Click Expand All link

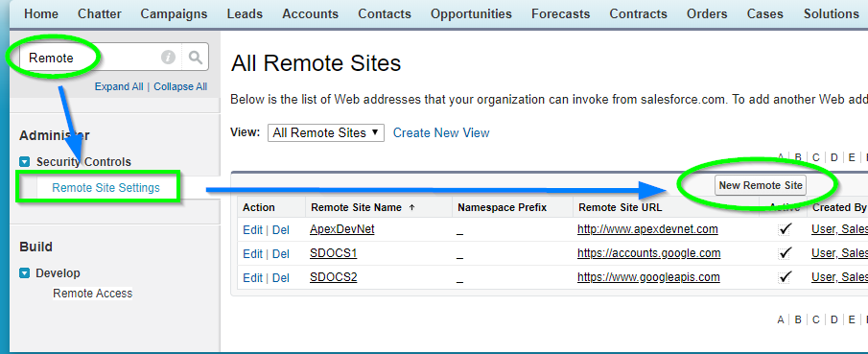tap(119, 87)
